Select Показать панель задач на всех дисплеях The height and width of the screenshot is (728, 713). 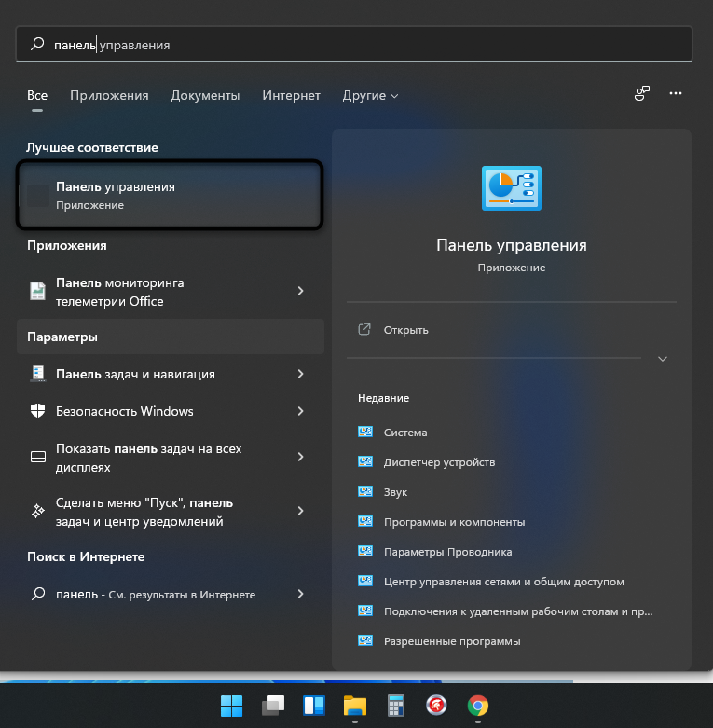171,458
